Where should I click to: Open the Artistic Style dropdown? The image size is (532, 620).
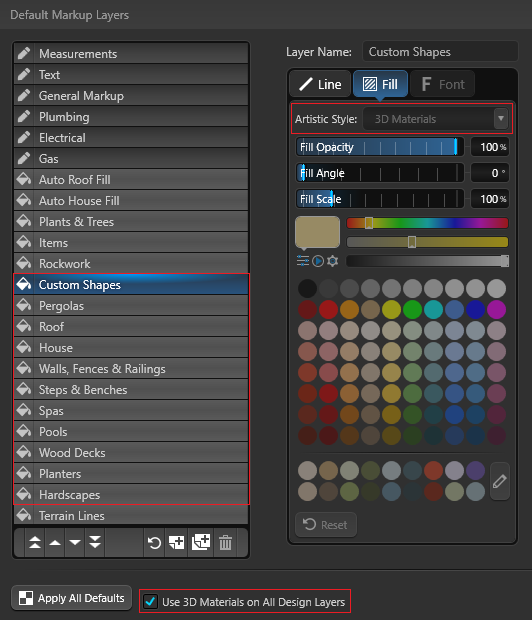coord(436,119)
